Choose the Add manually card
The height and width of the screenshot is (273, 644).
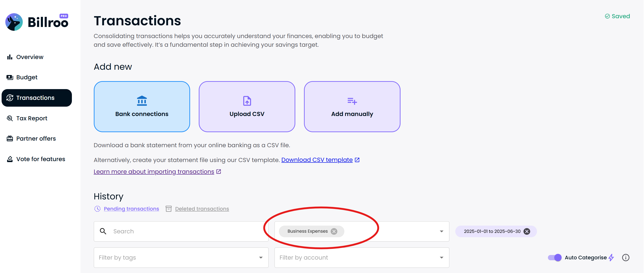pos(352,107)
